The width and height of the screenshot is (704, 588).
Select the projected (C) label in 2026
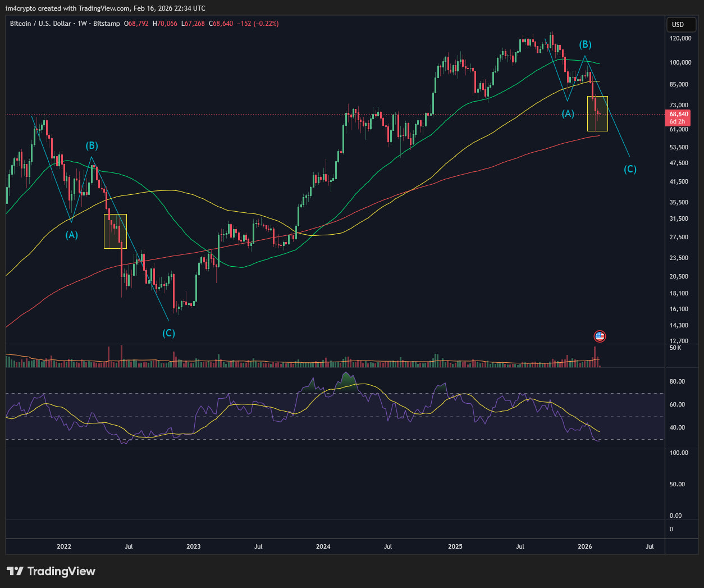coord(630,169)
